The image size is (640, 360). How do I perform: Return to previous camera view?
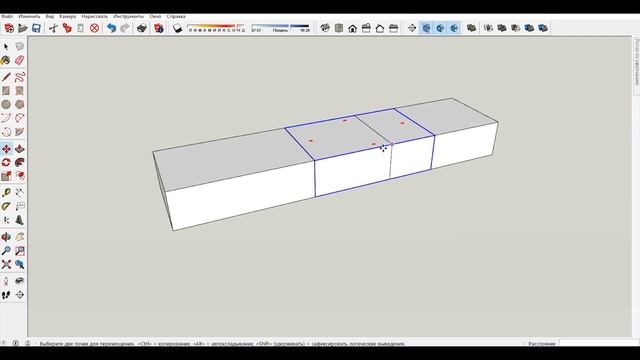pos(19,264)
